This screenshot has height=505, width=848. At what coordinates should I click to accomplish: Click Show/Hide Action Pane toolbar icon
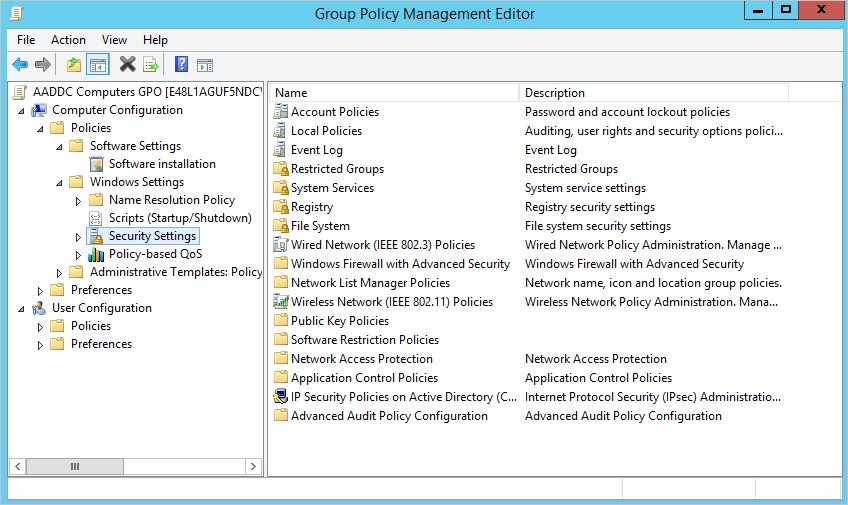205,65
